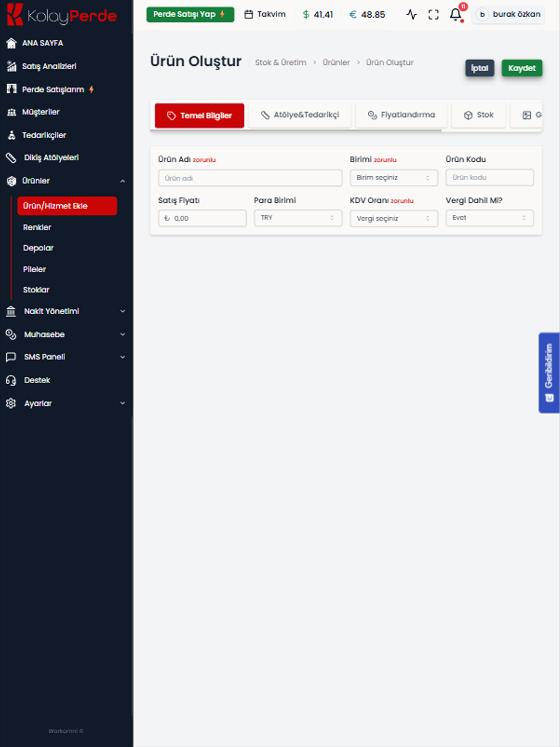The image size is (560, 747).
Task: Switch to the Atölye&Tedarikçi tab
Action: (x=300, y=115)
